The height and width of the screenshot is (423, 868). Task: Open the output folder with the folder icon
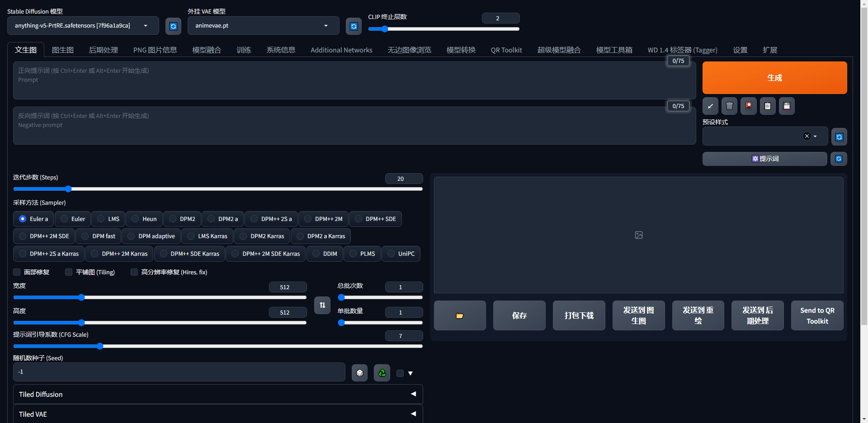[x=460, y=315]
